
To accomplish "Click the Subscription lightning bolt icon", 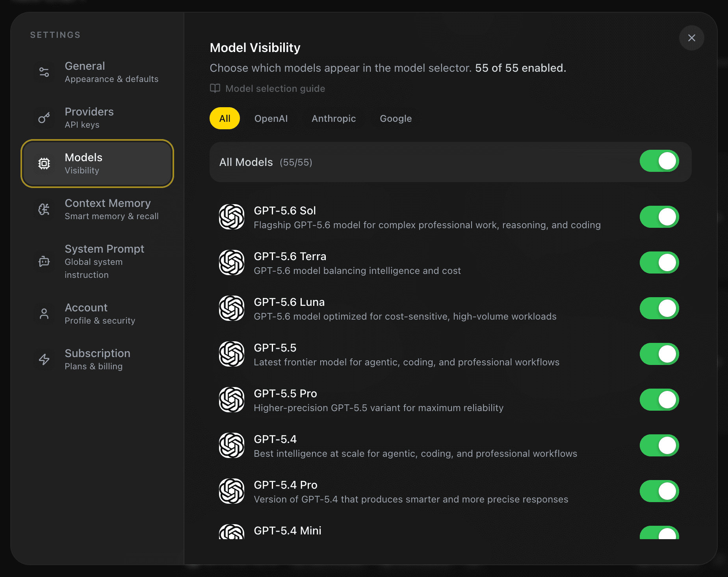I will (44, 359).
